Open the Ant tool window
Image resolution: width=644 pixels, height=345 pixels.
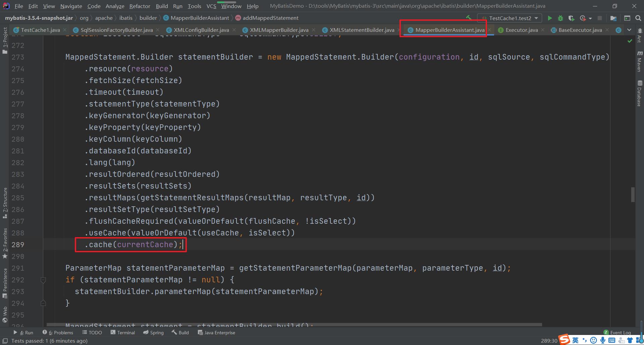pos(639,36)
